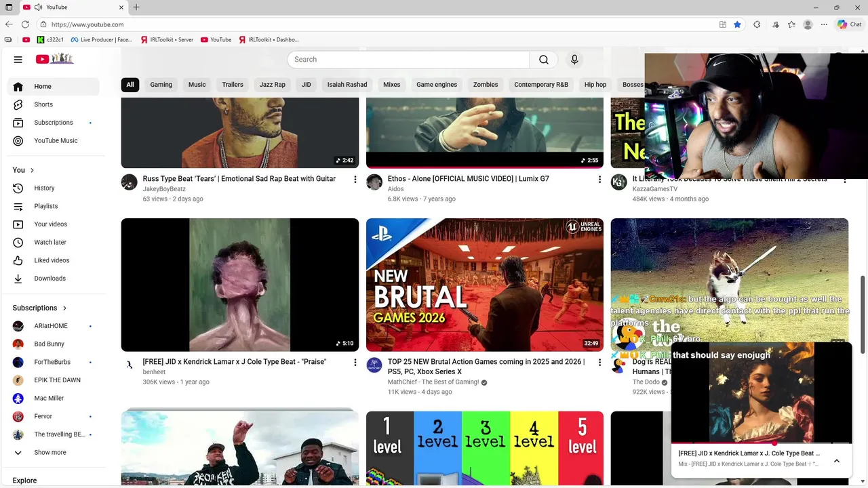
Task: Seek on the miniplayer red progress bar
Action: (x=762, y=443)
